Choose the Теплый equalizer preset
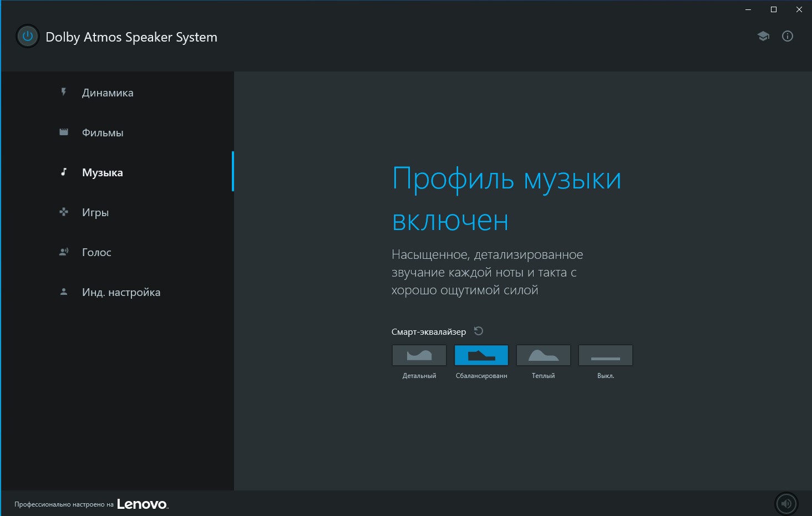This screenshot has height=516, width=812. 544,355
